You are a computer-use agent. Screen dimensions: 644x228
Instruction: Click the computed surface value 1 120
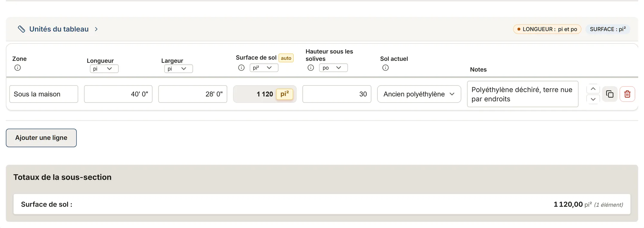tap(265, 94)
